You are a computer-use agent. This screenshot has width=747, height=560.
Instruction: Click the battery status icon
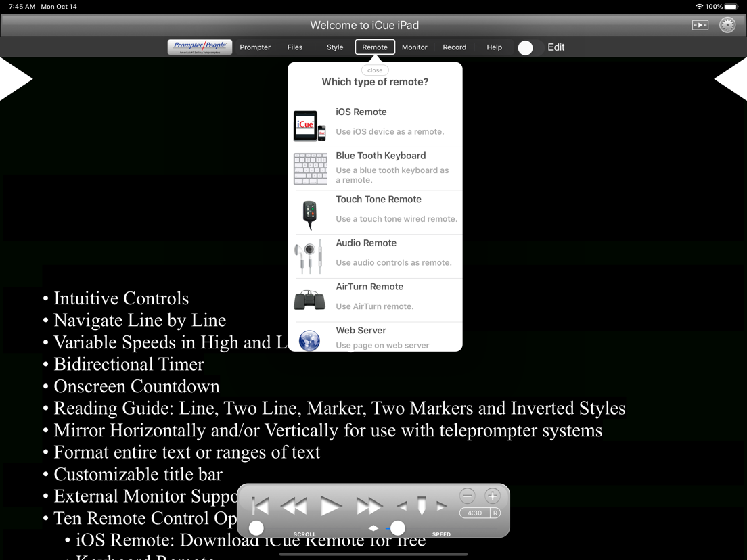pos(731,7)
